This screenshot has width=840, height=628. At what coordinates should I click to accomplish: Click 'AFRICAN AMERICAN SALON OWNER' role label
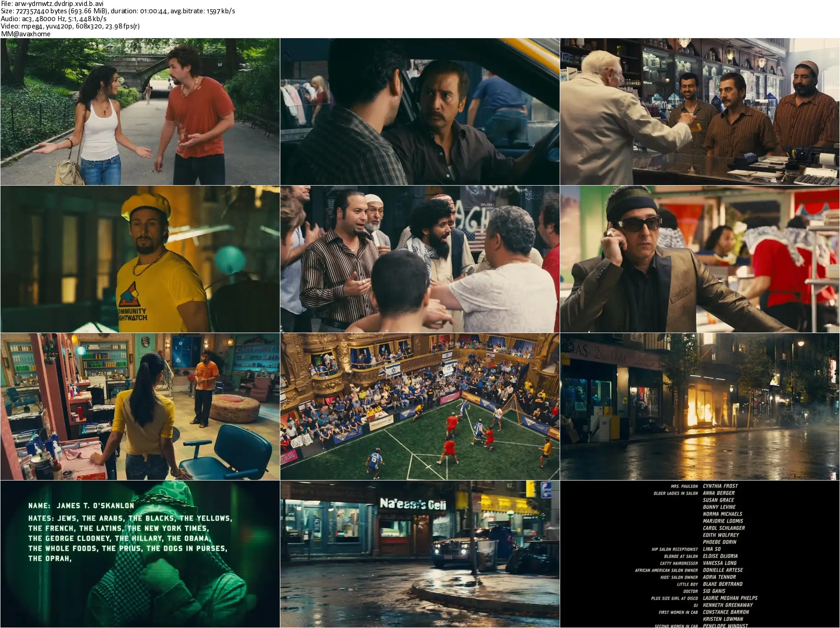tap(666, 571)
